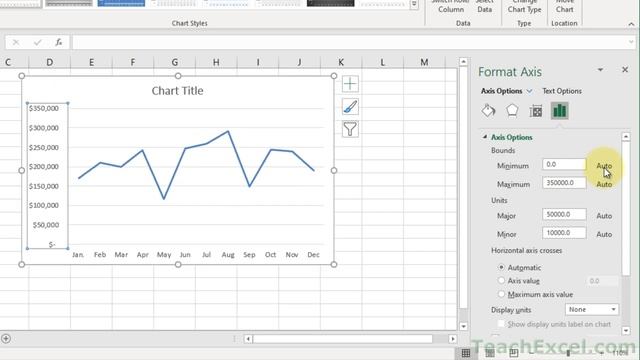This screenshot has width=640, height=360.
Task: Click the Select Data button
Action: [484, 7]
